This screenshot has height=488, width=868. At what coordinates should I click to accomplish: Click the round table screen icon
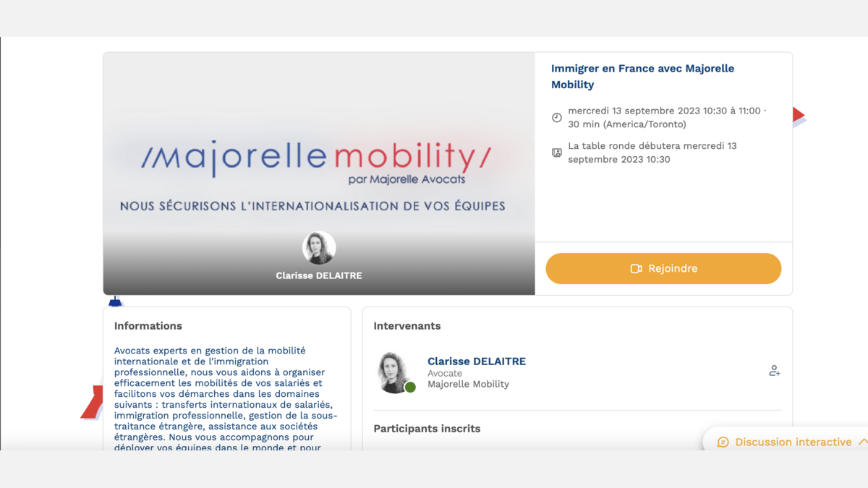tap(557, 153)
